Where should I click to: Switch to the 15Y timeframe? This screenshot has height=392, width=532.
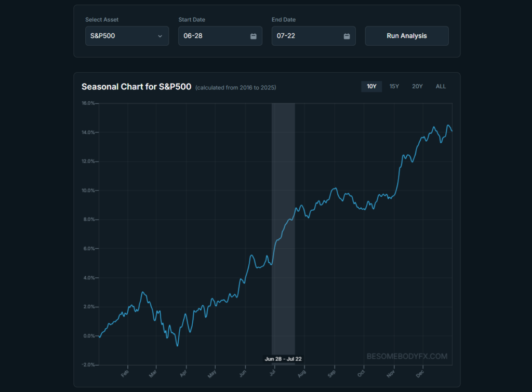pos(394,87)
